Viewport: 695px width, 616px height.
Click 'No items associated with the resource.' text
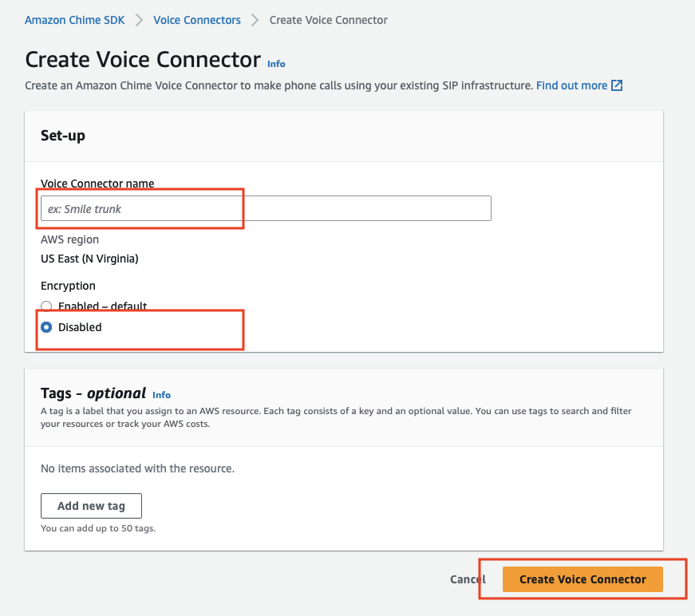pos(137,468)
